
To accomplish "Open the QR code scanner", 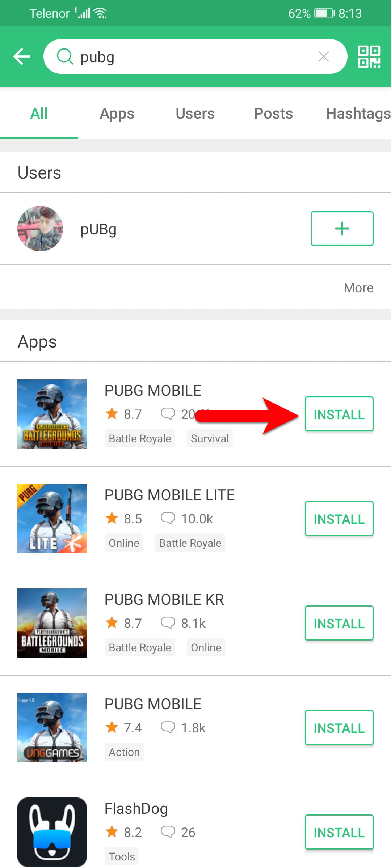I will (x=369, y=57).
